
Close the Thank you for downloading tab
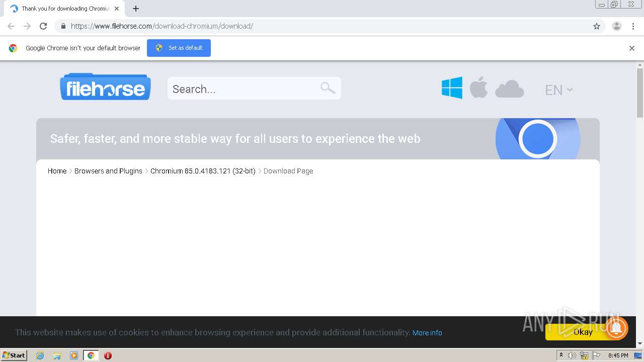click(117, 9)
